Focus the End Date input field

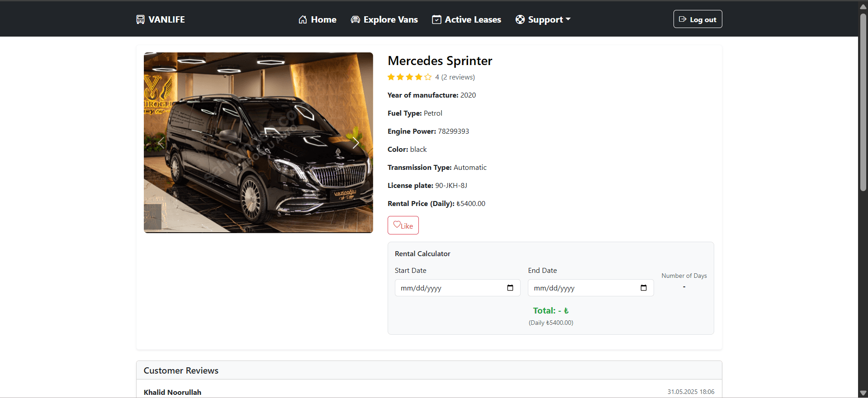(591, 288)
